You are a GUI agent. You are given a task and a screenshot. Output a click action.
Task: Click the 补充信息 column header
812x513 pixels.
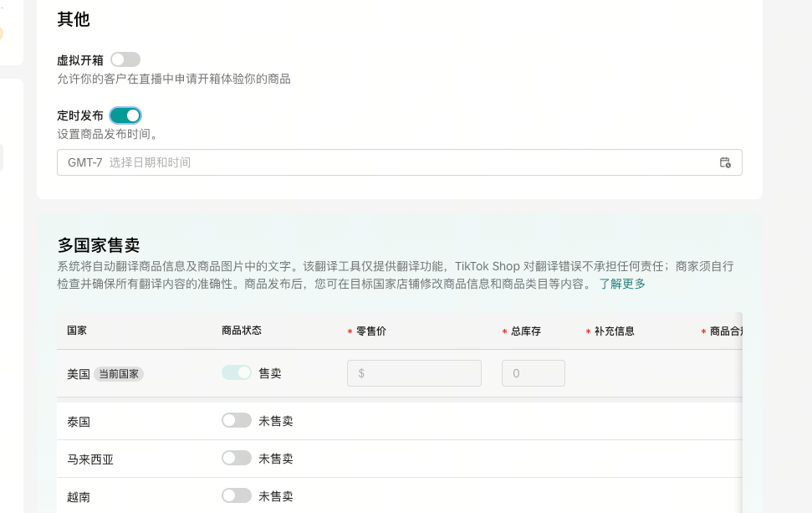point(614,331)
